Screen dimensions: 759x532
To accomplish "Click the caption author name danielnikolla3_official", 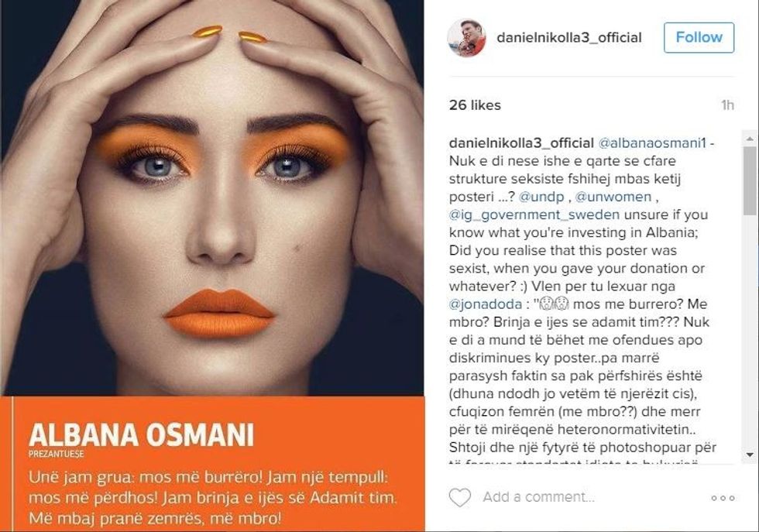I will coord(521,142).
